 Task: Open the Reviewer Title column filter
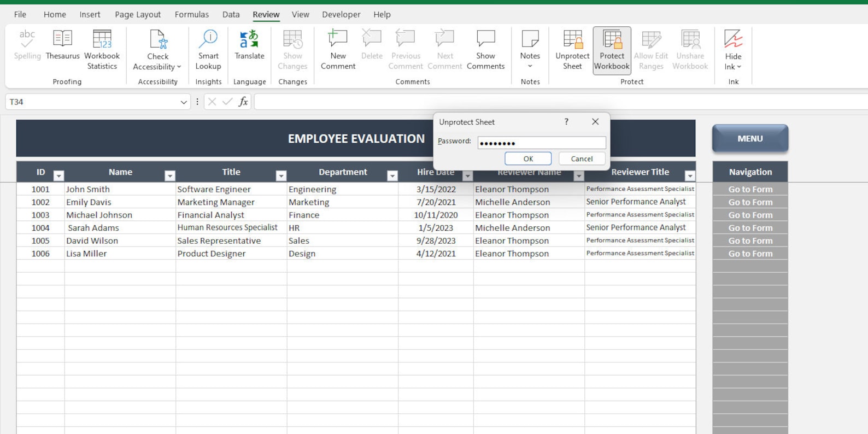click(690, 175)
